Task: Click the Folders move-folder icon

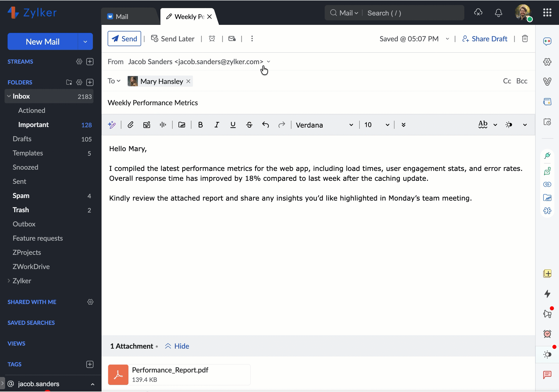Action: (x=69, y=82)
